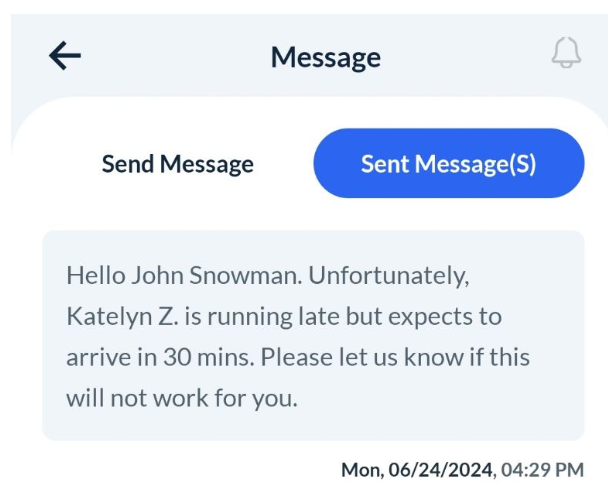608x496 pixels.
Task: Open notifications via the bell icon
Action: click(566, 54)
